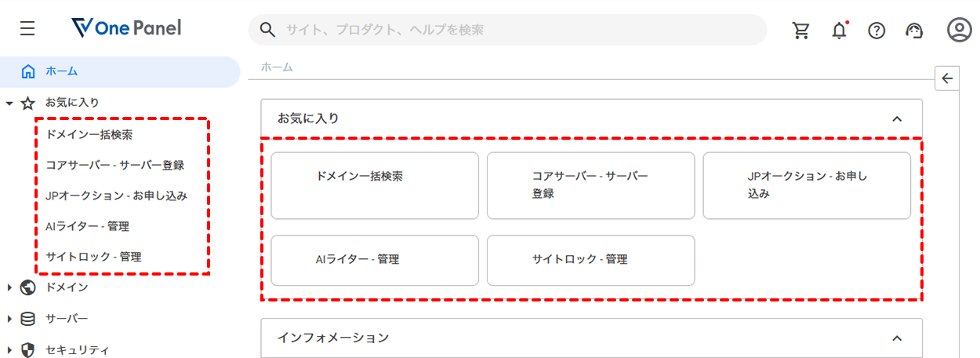
Task: Open the shopping cart
Action: click(x=801, y=30)
